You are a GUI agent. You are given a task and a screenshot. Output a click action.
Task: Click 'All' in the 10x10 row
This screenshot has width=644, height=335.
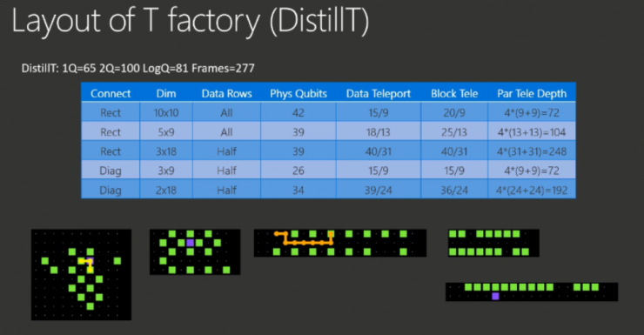[227, 112]
